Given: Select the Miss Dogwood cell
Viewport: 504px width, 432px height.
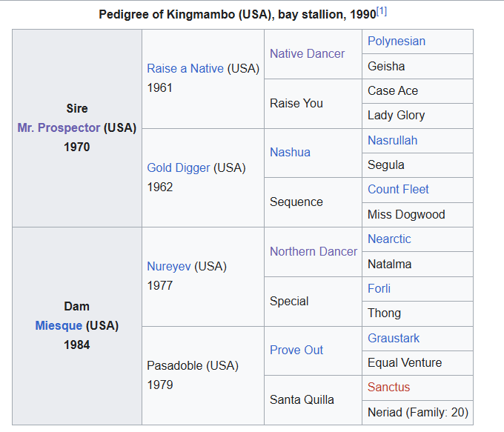Looking at the screenshot, I should click(x=417, y=215).
